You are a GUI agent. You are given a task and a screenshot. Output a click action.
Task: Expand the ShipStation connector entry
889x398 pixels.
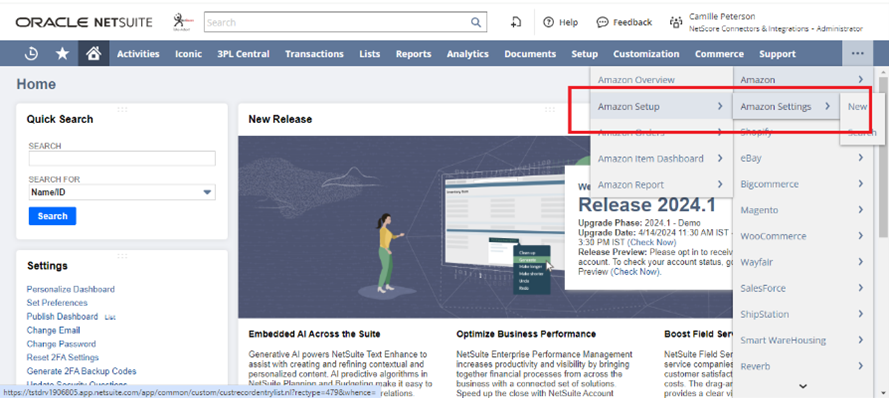(802, 315)
